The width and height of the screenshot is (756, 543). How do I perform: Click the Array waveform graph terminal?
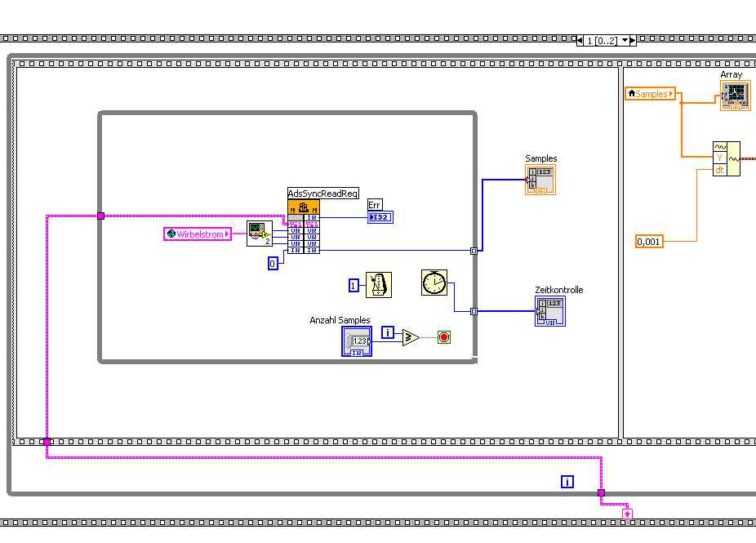(x=736, y=96)
